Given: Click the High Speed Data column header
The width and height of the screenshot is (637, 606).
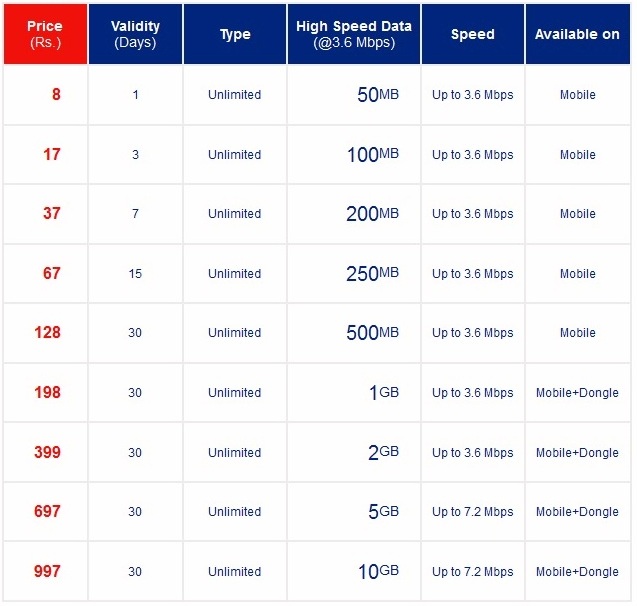Looking at the screenshot, I should coord(354,34).
